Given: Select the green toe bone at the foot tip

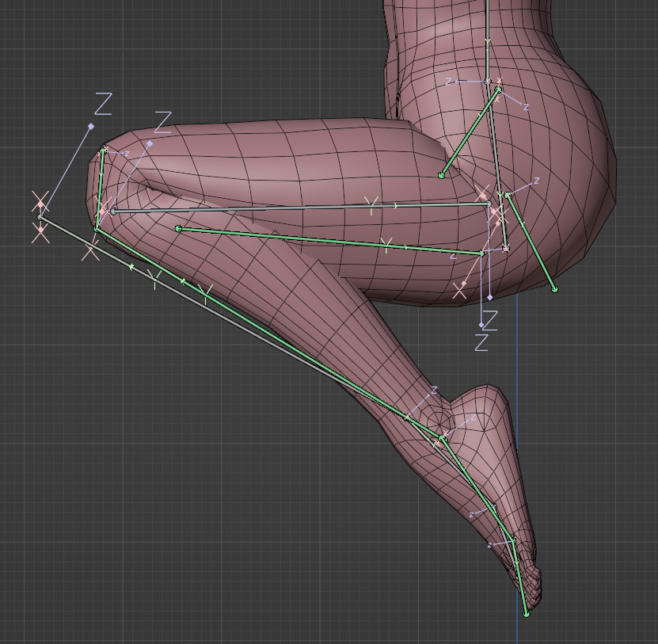Looking at the screenshot, I should pyautogui.click(x=520, y=577).
